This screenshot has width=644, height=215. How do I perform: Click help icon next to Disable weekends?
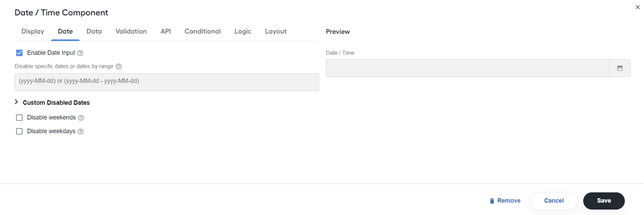[x=81, y=118]
